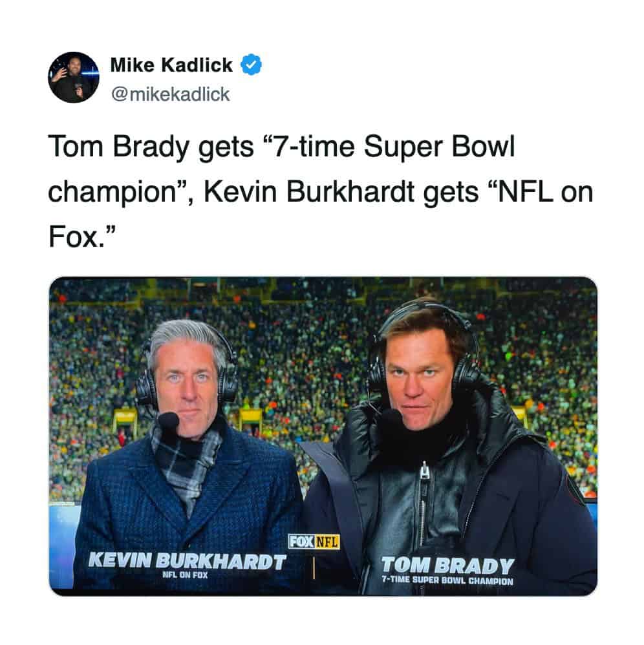Click the "NFL ON FOX" subtitle text
This screenshot has height=645, width=644.
pos(185,574)
